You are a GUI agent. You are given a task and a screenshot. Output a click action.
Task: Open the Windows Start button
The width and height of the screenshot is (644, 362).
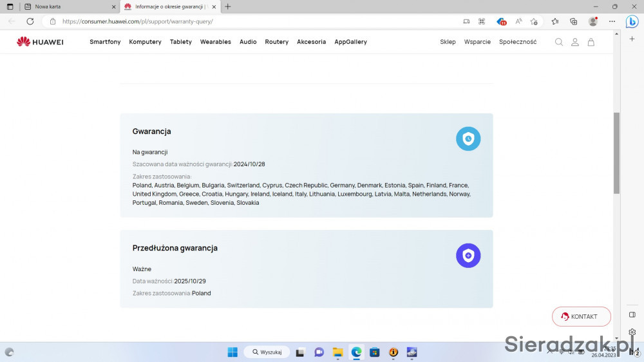point(232,352)
